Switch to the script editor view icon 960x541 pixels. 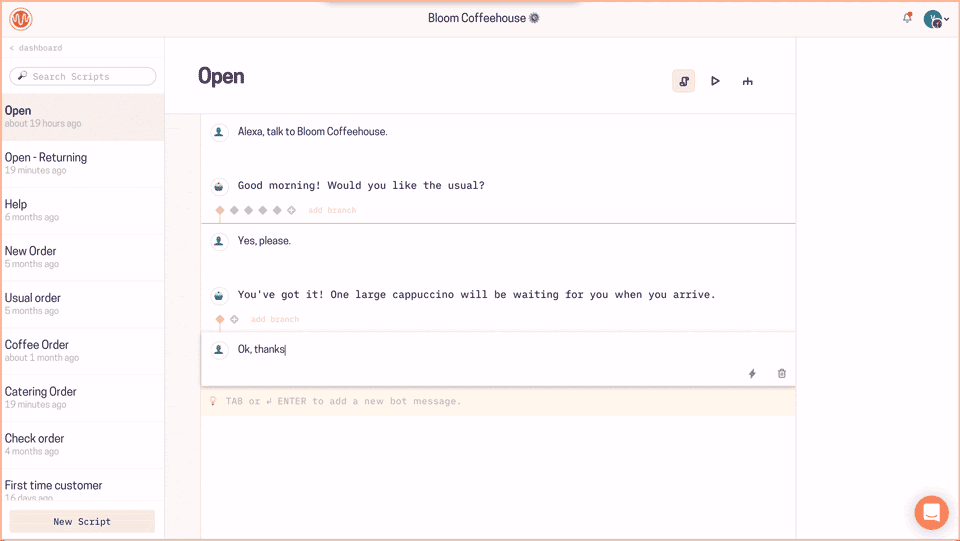[x=684, y=81]
